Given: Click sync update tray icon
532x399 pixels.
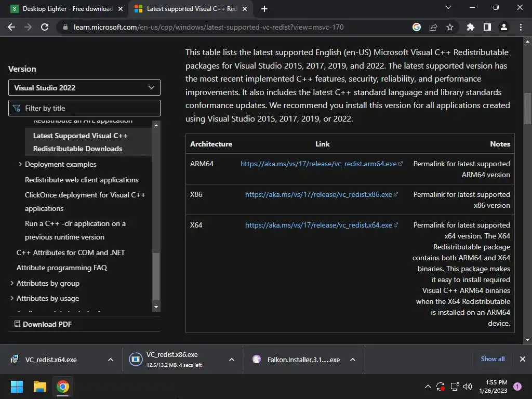Looking at the screenshot, I should (x=441, y=387).
